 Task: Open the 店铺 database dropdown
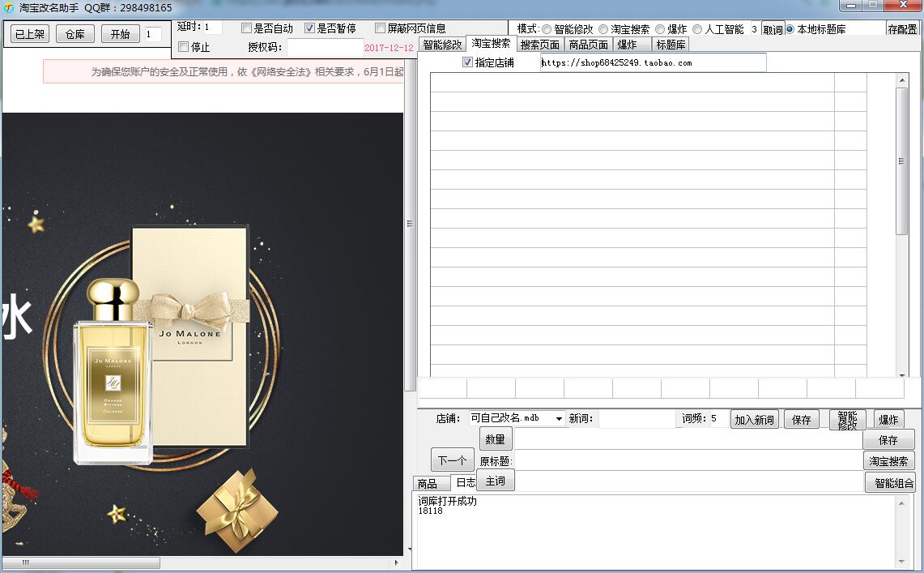[559, 419]
